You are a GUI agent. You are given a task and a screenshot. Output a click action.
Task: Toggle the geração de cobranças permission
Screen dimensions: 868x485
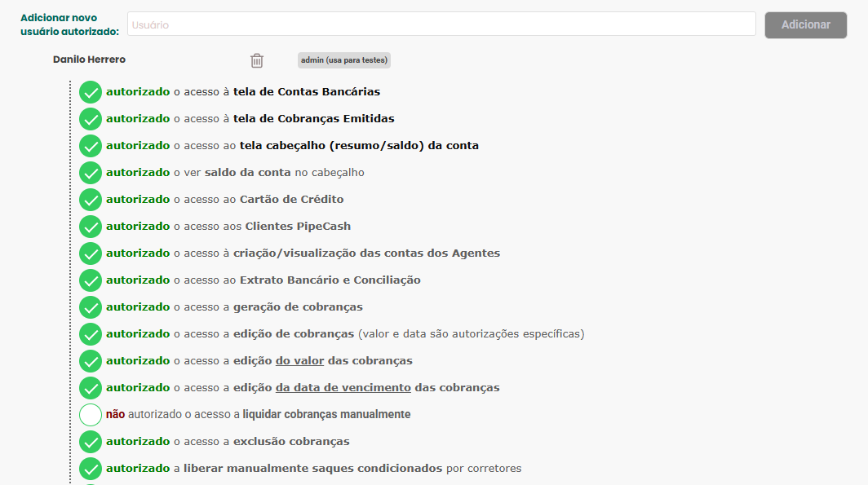click(x=91, y=307)
